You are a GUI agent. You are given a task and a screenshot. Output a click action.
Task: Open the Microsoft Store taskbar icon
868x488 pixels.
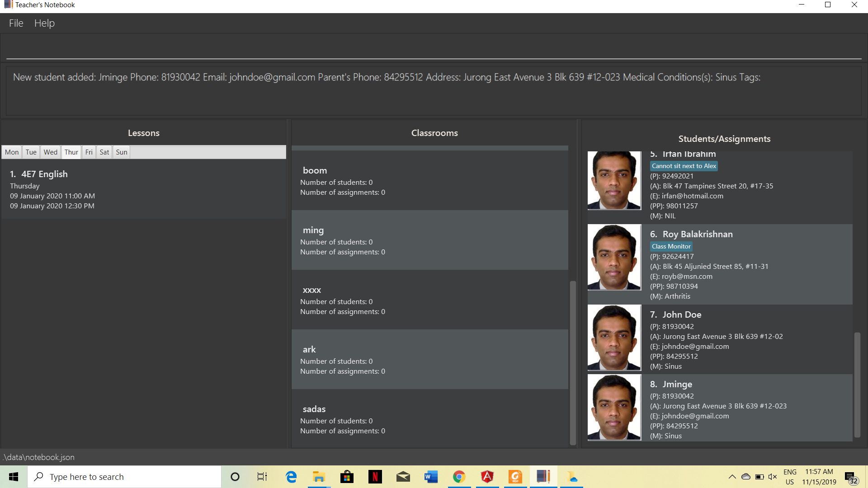tap(347, 477)
